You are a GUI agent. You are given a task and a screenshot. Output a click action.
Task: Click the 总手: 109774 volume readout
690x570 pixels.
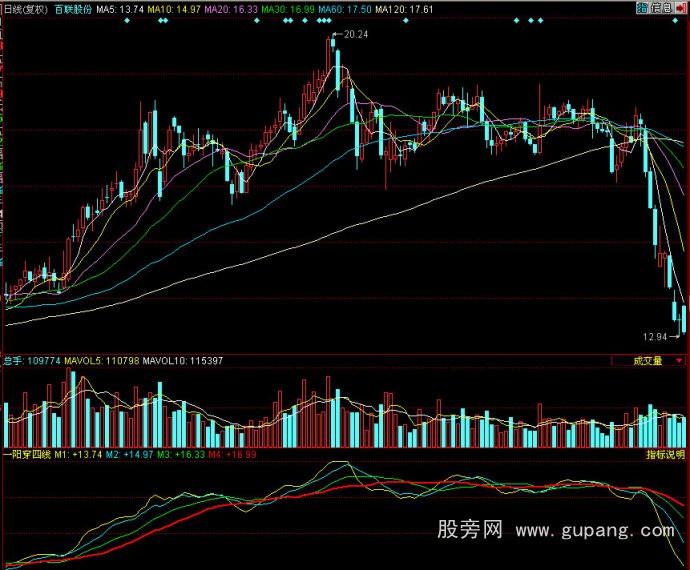click(32, 361)
